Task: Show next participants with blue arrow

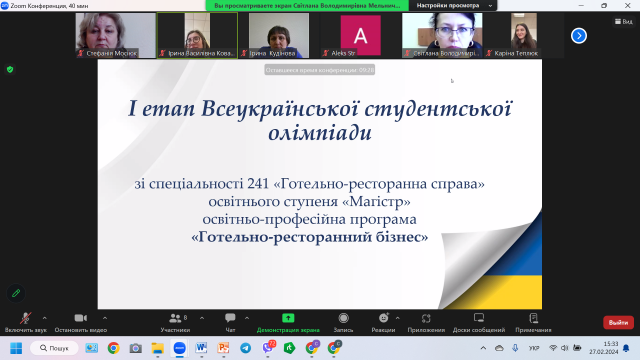Action: [579, 36]
